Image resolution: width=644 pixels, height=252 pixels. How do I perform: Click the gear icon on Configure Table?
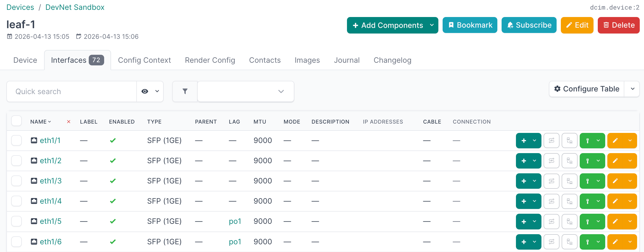(x=557, y=89)
